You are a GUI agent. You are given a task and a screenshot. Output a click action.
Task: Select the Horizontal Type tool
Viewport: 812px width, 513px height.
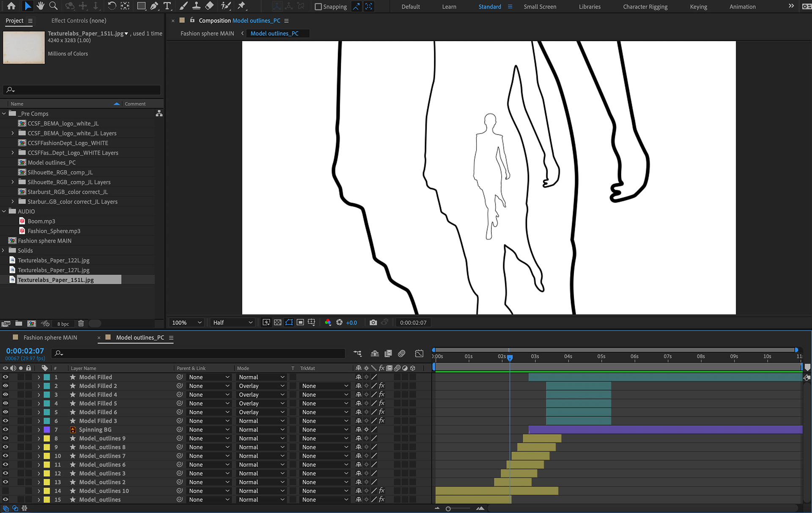[x=167, y=6]
